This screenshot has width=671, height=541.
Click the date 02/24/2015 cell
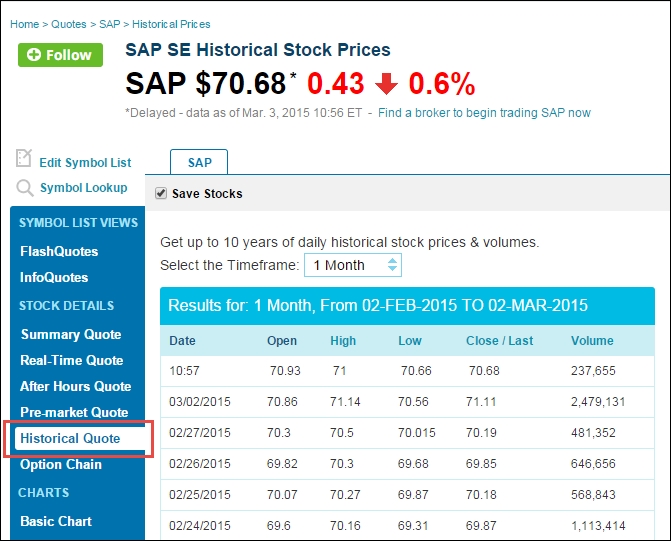point(200,526)
